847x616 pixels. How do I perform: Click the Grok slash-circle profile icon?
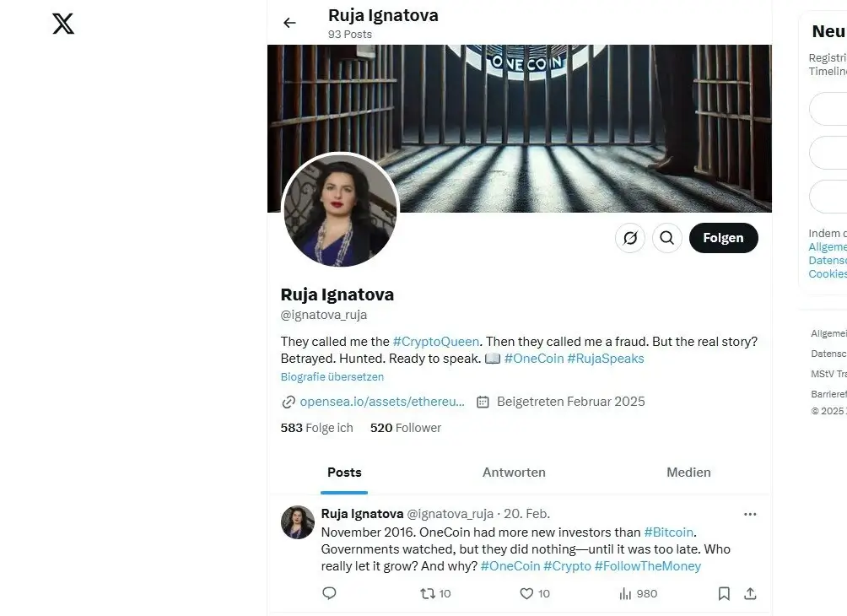pyautogui.click(x=630, y=238)
